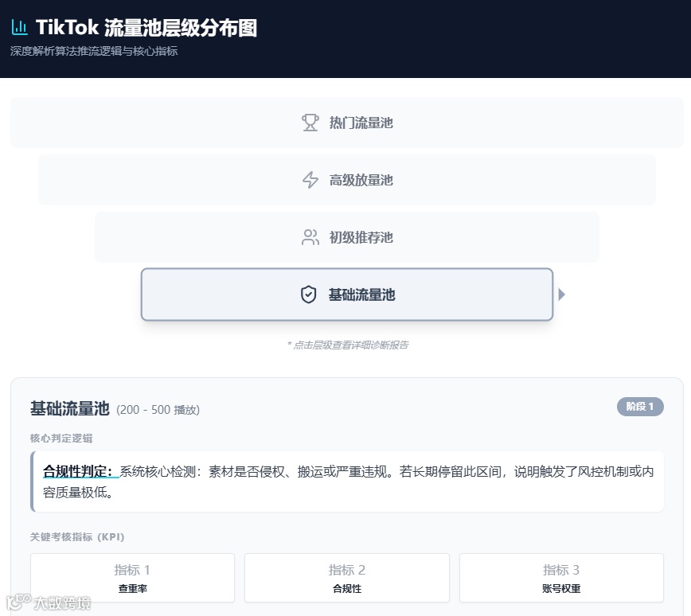Click the (200 - 500 播放) text
This screenshot has width=691, height=616.
click(x=158, y=410)
